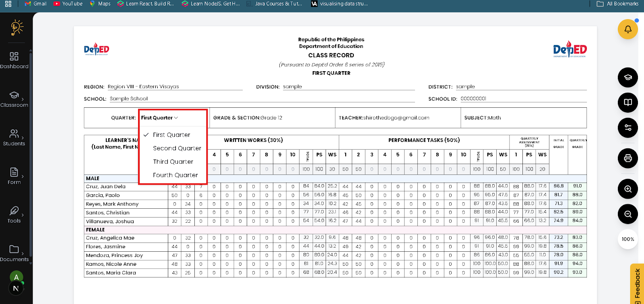644x304 pixels.
Task: Collapse the Quarter dropdown selector
Action: pyautogui.click(x=159, y=118)
